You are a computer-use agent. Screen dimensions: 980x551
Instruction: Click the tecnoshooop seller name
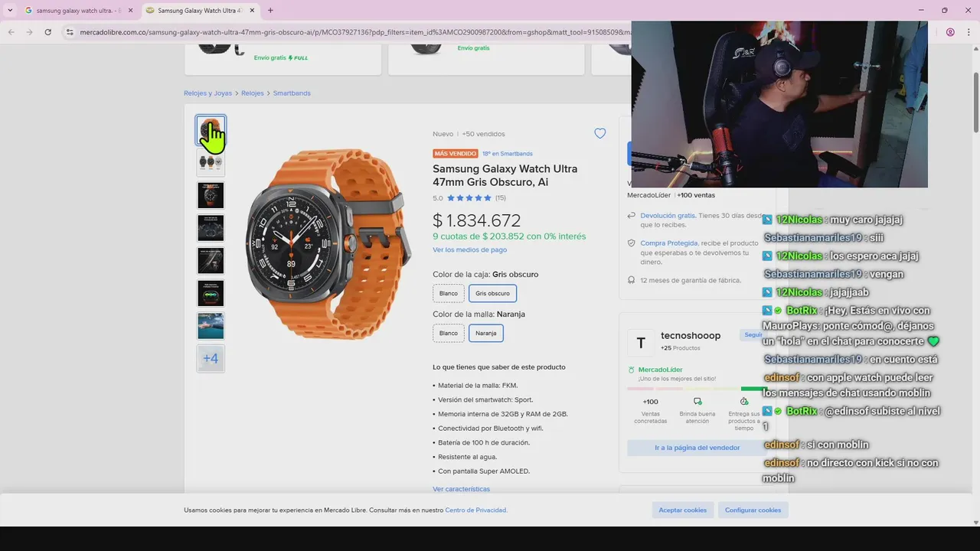pos(691,335)
